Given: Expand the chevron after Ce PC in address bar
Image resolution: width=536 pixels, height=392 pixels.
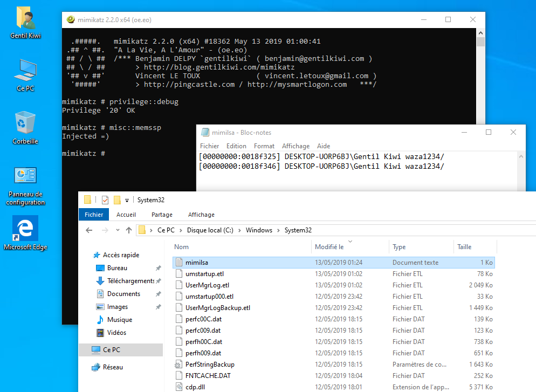Looking at the screenshot, I should [x=181, y=230].
